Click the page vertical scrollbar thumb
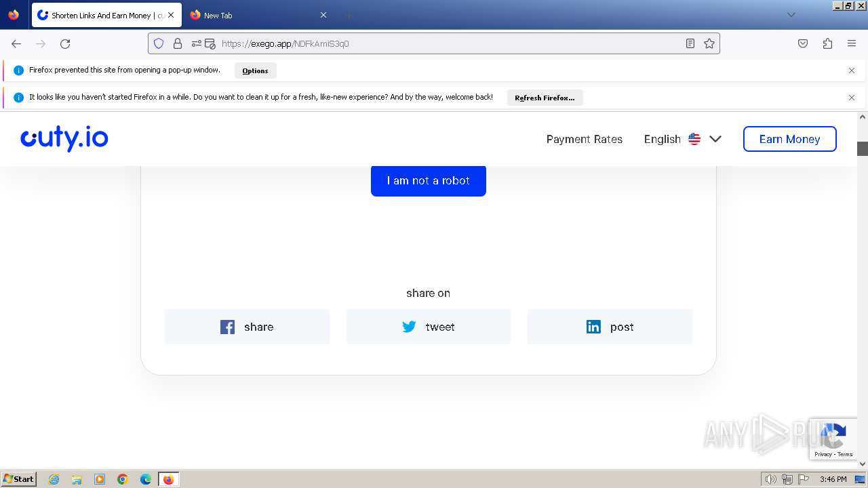This screenshot has width=868, height=488. coord(863,148)
